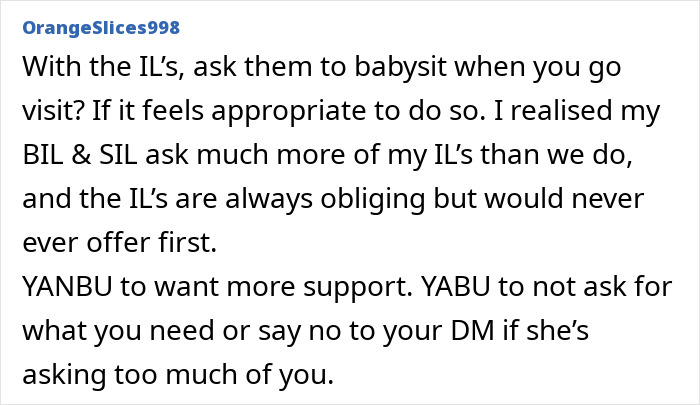700x405 pixels.
Task: Click the words "much more" in third line
Action: (x=271, y=154)
